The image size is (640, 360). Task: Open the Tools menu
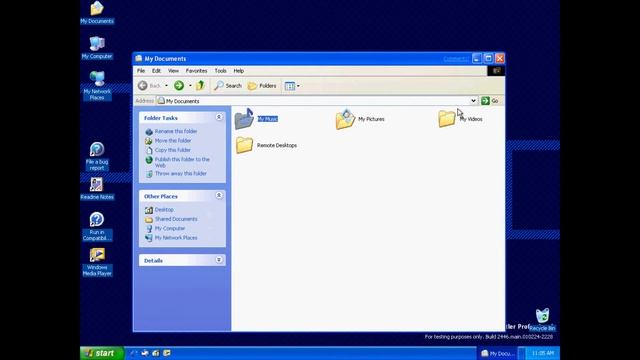(x=220, y=71)
